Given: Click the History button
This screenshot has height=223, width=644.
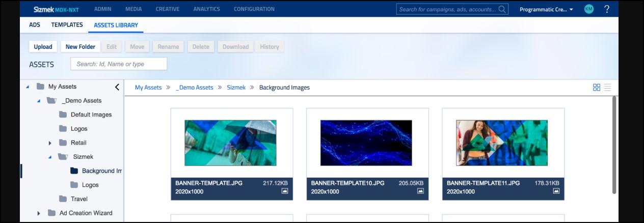Looking at the screenshot, I should click(270, 46).
